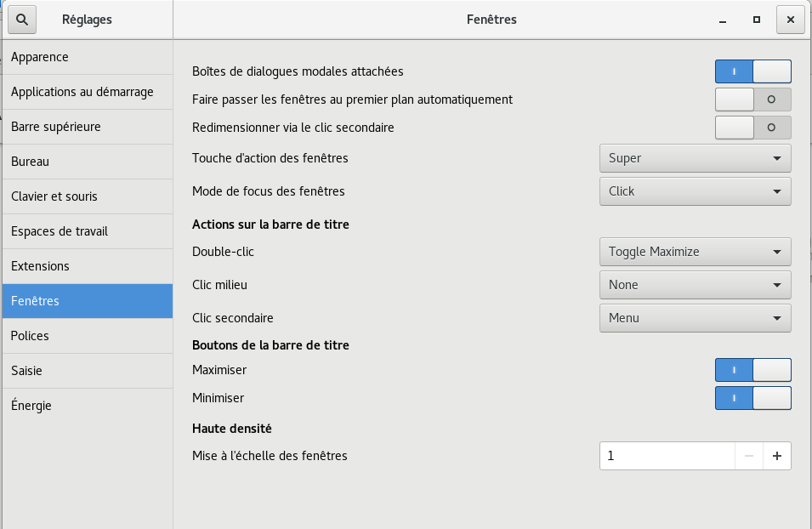812x529 pixels.
Task: Click the window scaling value field
Action: [x=667, y=456]
